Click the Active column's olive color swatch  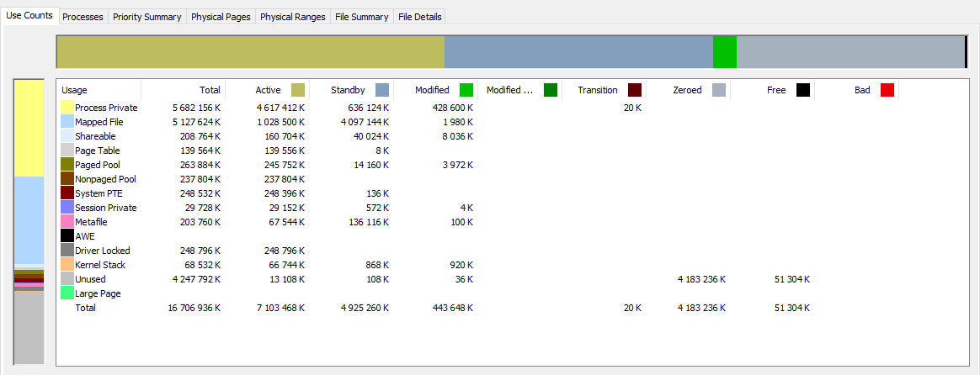coord(298,90)
